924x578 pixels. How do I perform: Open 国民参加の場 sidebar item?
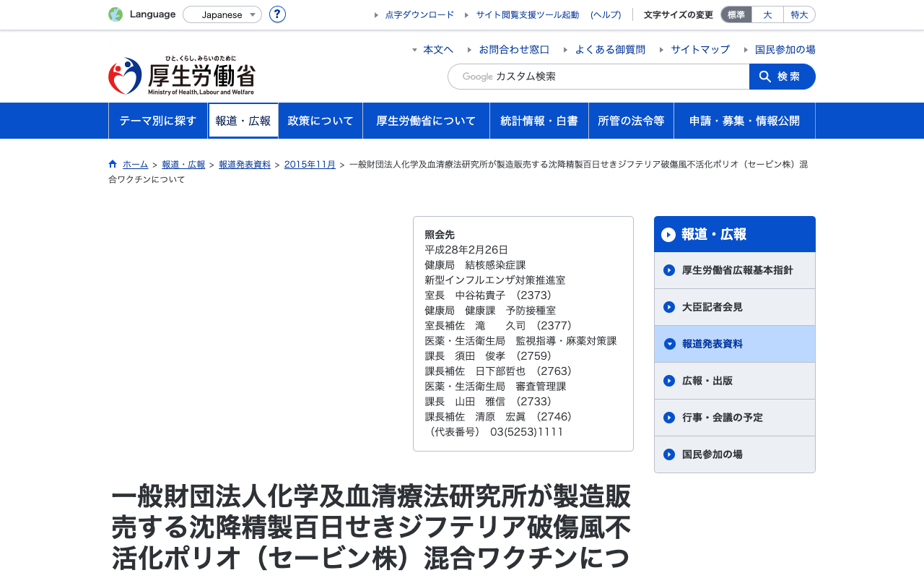[735, 454]
